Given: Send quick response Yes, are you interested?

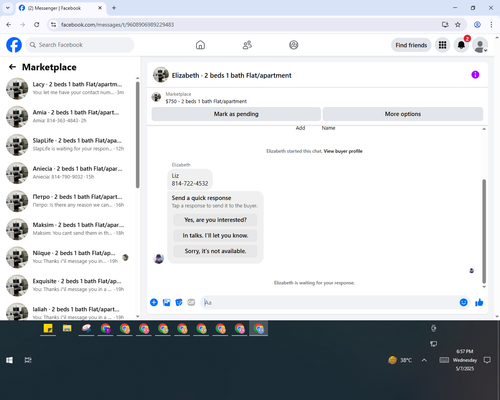Looking at the screenshot, I should 215,220.
